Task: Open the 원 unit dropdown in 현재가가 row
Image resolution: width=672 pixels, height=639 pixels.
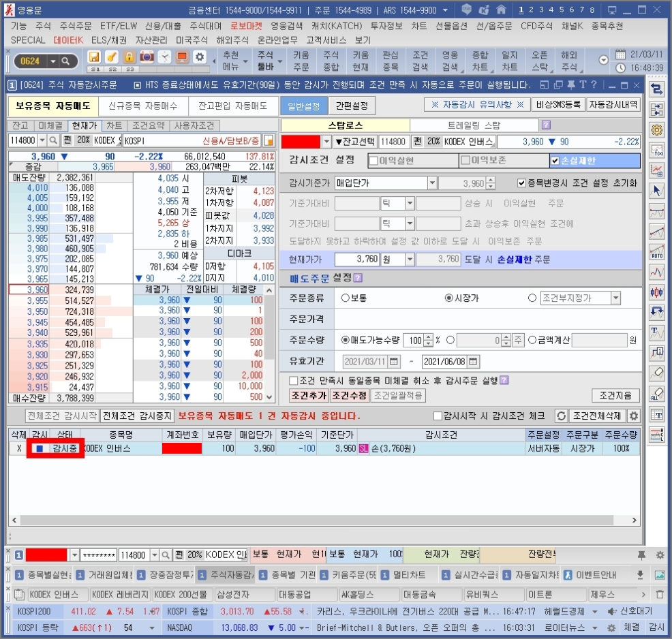Action: coord(410,260)
